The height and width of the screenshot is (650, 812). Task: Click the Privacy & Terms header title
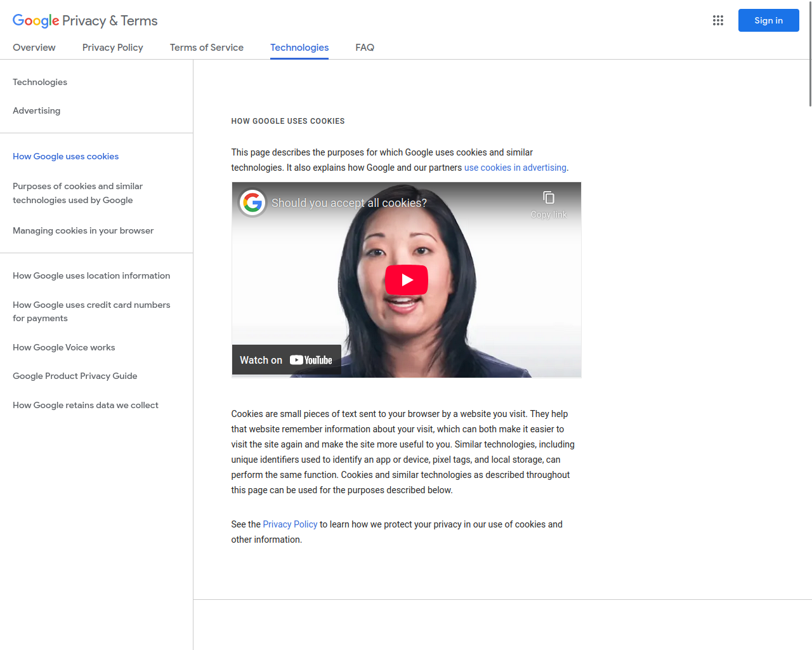tap(110, 21)
